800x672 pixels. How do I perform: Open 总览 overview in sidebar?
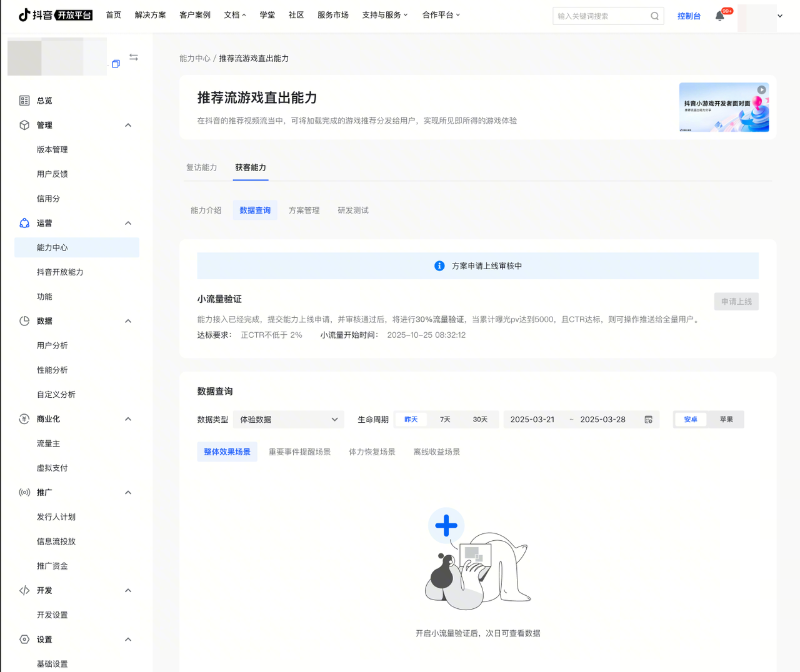(44, 101)
